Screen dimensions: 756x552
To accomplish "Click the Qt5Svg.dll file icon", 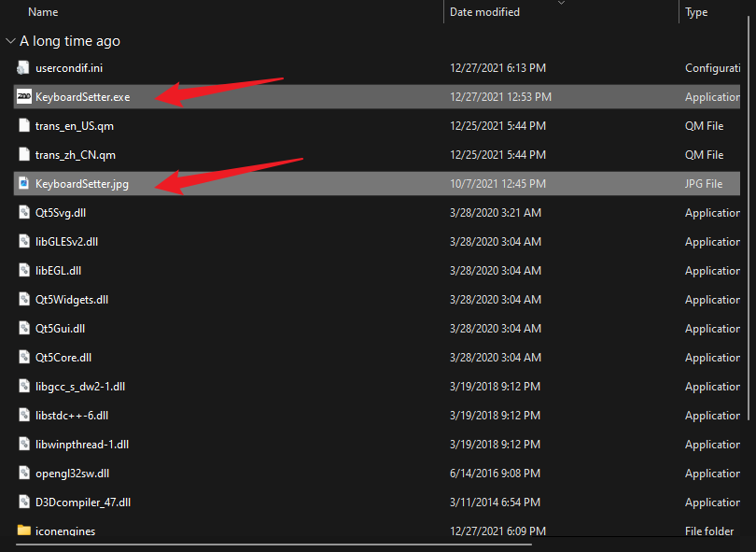I will click(23, 212).
